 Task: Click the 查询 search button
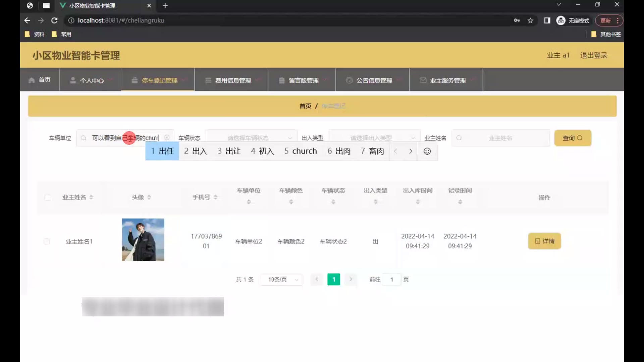coord(573,138)
